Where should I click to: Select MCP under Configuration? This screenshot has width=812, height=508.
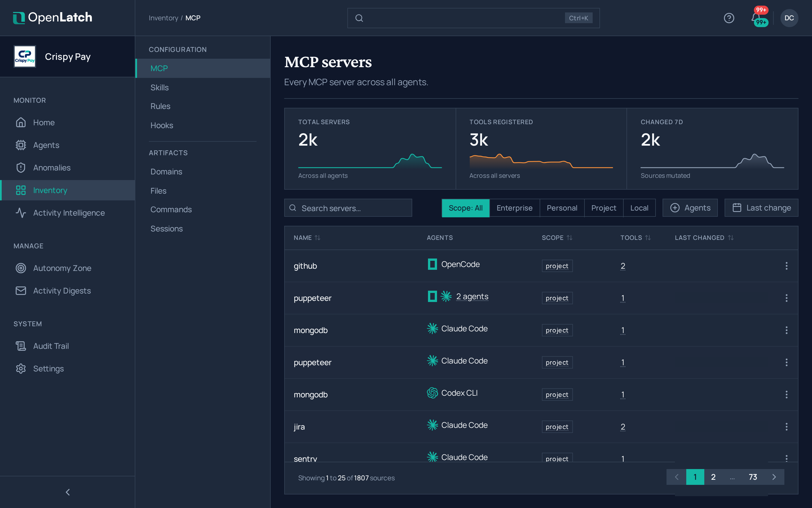[x=203, y=68]
